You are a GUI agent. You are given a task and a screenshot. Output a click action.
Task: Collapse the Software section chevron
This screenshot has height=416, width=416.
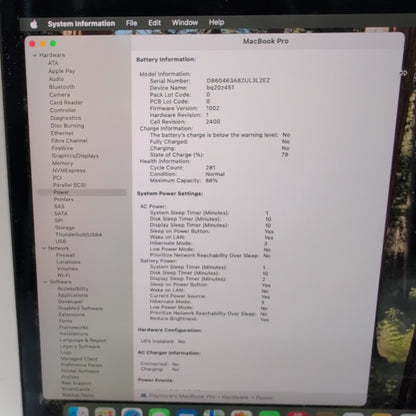(x=46, y=282)
